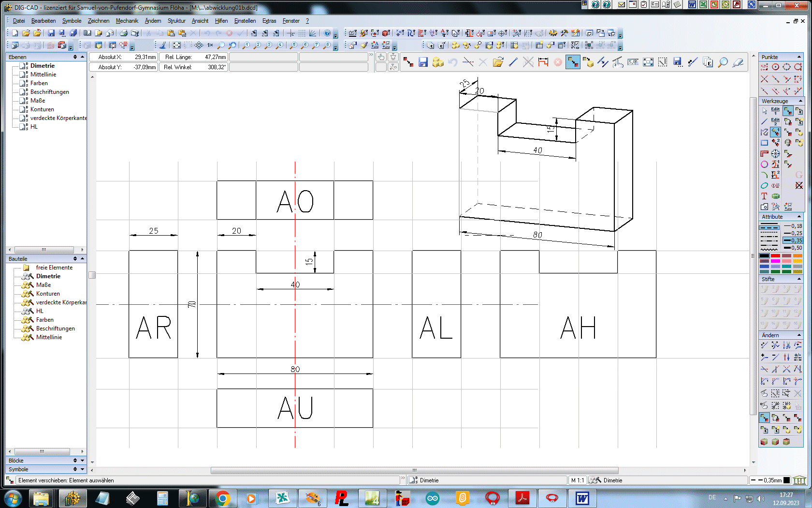812x508 pixels.
Task: Pick the magenta color swatch
Action: (775, 261)
